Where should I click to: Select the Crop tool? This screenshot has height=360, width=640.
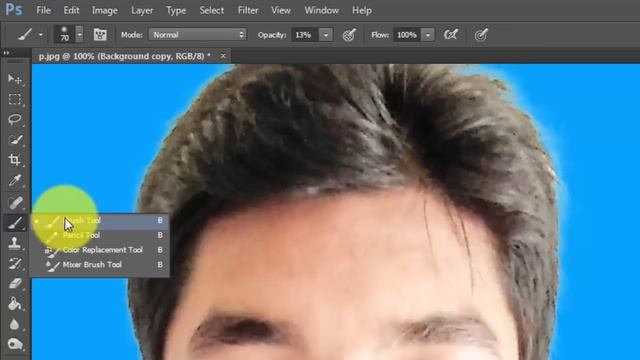[x=15, y=160]
